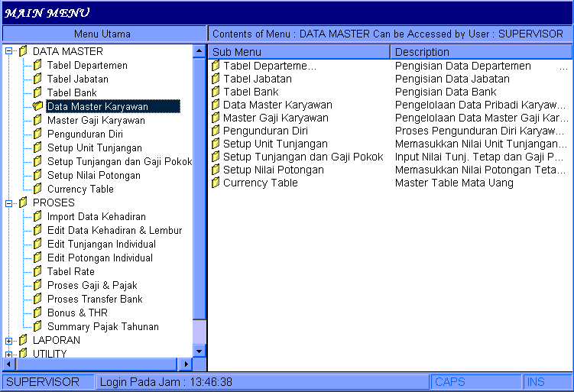Click the Menu Utama panel header
The width and height of the screenshot is (574, 392).
coord(104,34)
